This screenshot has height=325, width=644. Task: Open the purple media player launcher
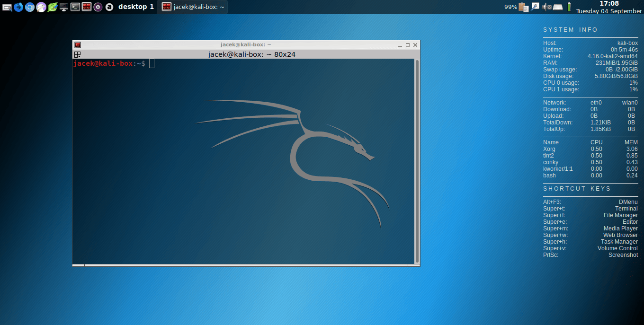tap(98, 7)
